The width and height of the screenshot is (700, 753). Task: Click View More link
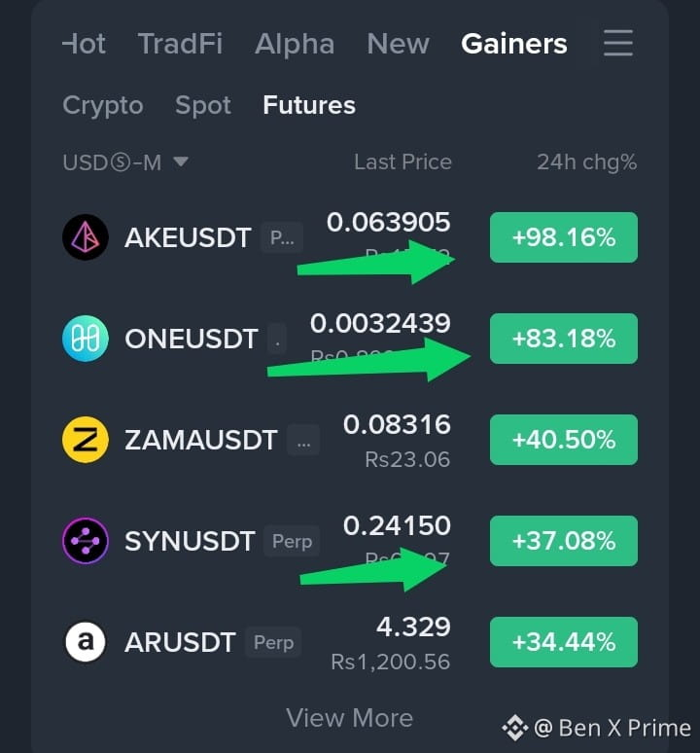tap(349, 718)
